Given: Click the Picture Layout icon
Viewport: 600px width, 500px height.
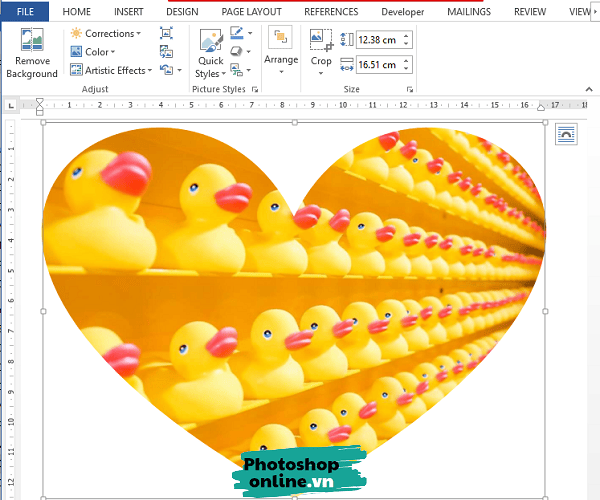Looking at the screenshot, I should [237, 70].
